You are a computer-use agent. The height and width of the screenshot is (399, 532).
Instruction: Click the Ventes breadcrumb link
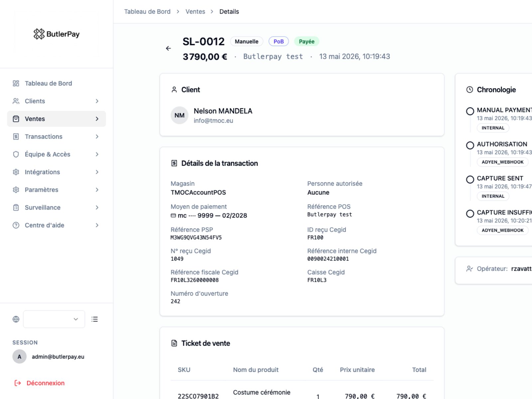pyautogui.click(x=195, y=12)
